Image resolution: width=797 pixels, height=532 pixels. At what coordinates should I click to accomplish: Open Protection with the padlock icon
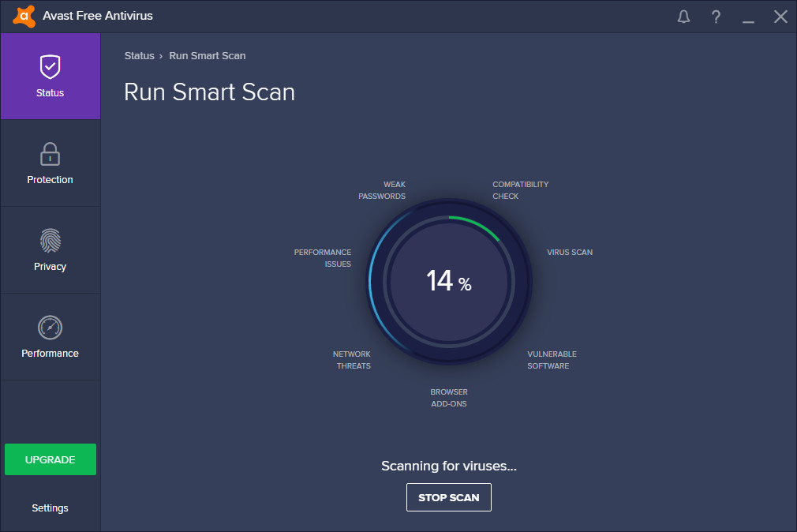click(50, 155)
